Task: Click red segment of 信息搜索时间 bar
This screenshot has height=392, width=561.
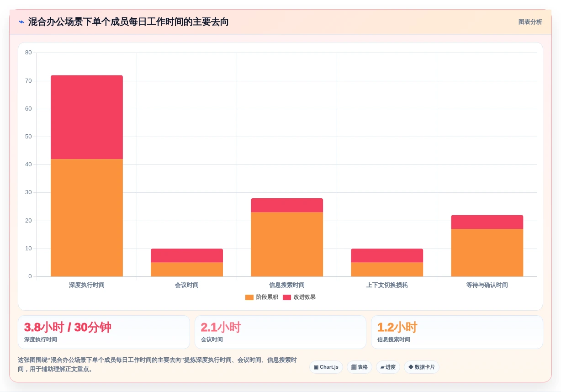Action: pos(287,205)
